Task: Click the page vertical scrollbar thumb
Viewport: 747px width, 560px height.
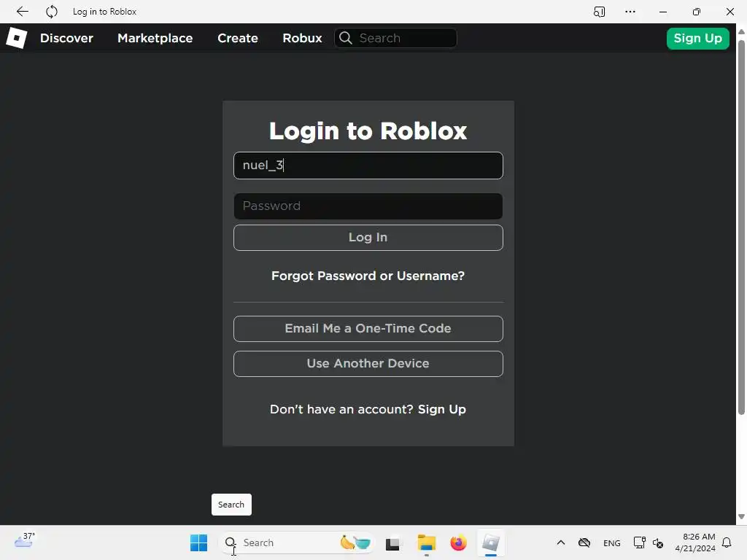Action: coord(741,227)
